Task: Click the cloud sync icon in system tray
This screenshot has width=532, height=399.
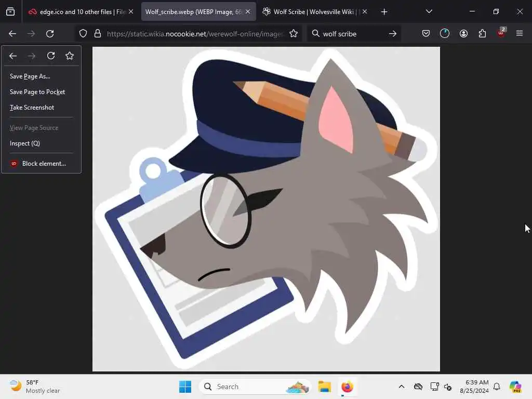Action: pos(418,387)
